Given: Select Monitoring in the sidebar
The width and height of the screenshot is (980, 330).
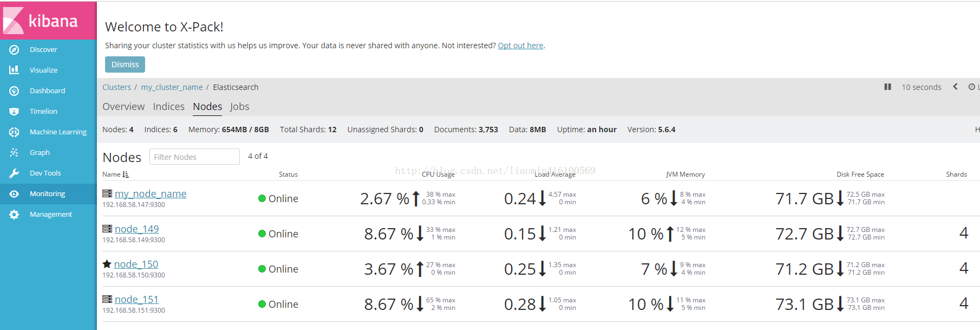Looking at the screenshot, I should [x=48, y=193].
